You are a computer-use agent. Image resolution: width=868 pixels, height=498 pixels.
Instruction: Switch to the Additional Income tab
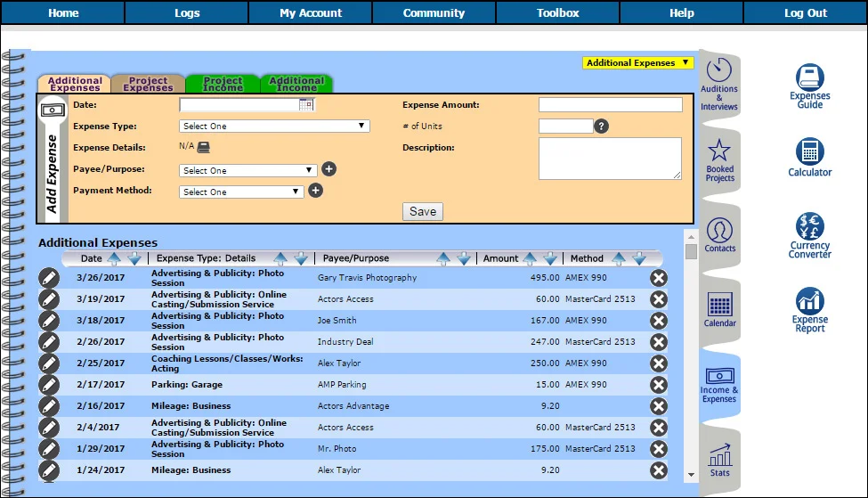pos(296,85)
